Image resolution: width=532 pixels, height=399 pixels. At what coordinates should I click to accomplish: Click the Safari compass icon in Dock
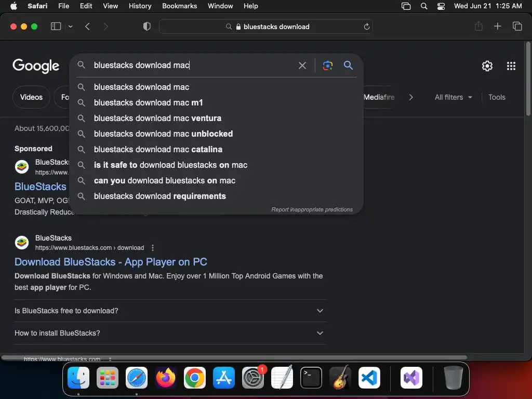click(x=137, y=377)
